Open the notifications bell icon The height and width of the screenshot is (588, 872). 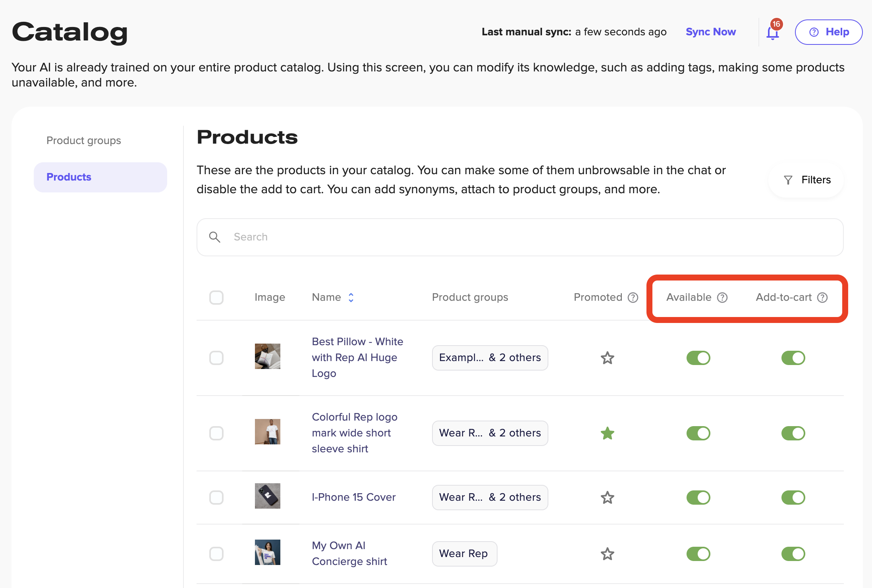click(772, 33)
